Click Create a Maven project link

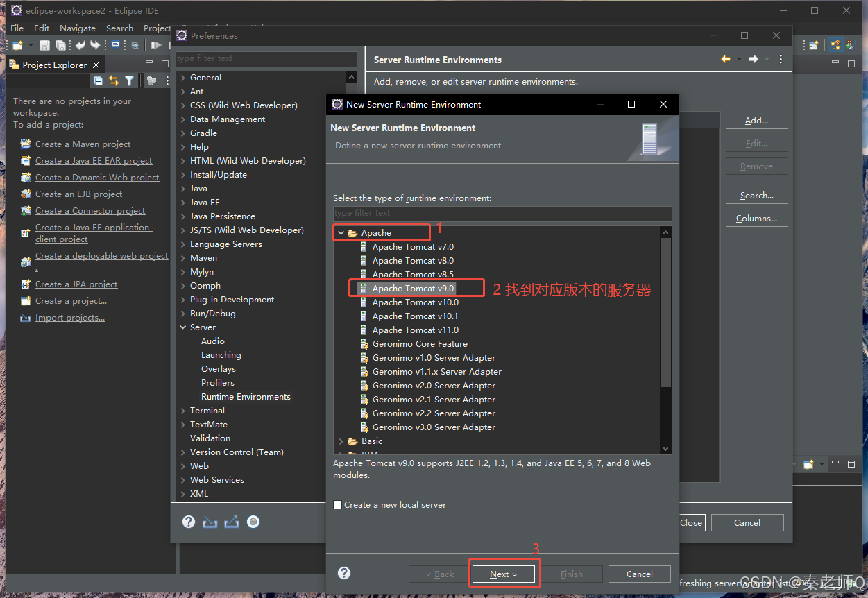pyautogui.click(x=83, y=144)
